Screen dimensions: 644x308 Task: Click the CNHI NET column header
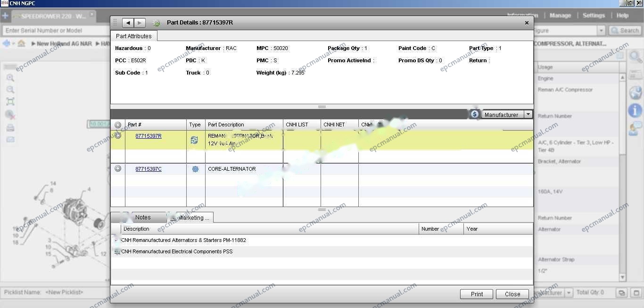point(339,125)
